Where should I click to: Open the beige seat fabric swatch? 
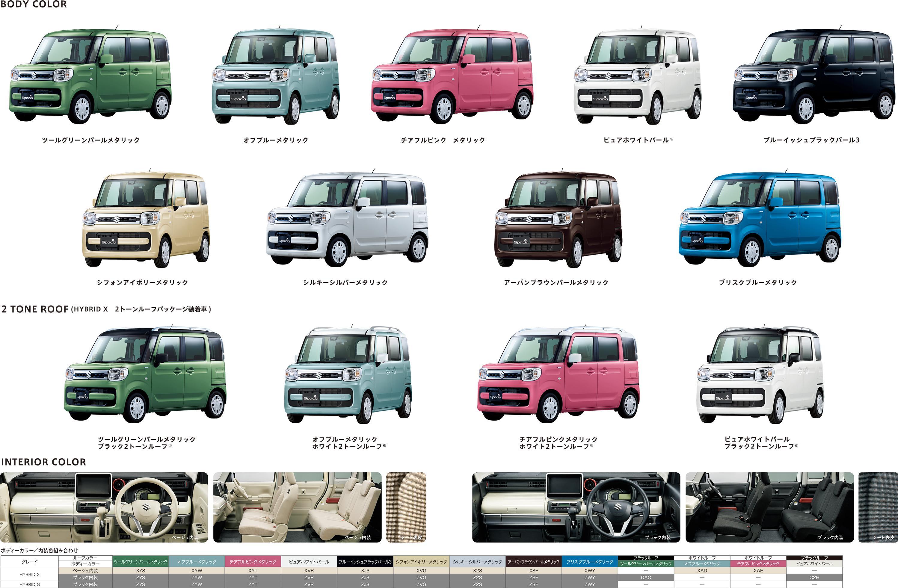406,507
